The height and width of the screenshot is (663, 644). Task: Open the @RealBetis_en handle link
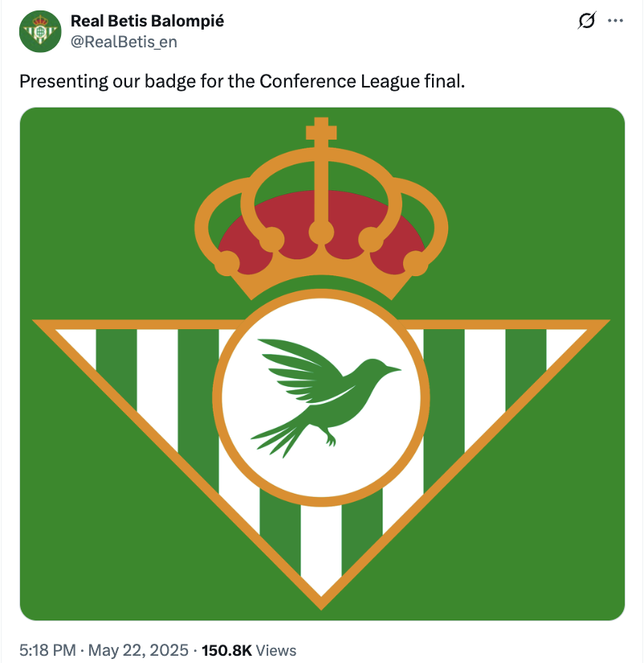pyautogui.click(x=124, y=42)
